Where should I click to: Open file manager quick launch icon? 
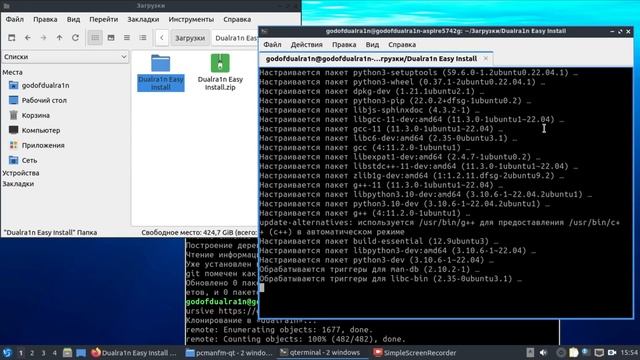(x=68, y=353)
